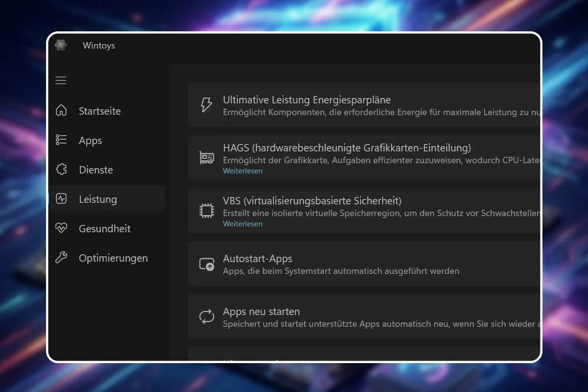Select the graphics card icon next to HAGS
Image resolution: width=588 pixels, height=392 pixels.
(206, 157)
